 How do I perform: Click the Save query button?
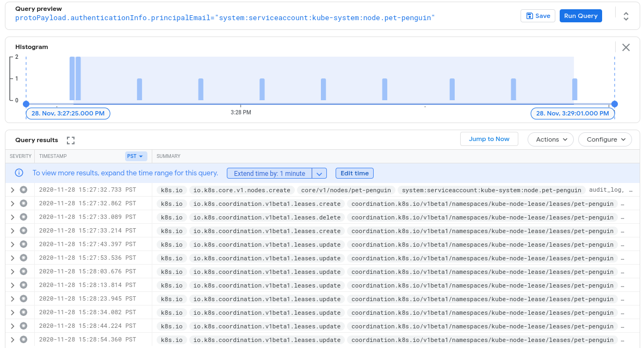(537, 16)
